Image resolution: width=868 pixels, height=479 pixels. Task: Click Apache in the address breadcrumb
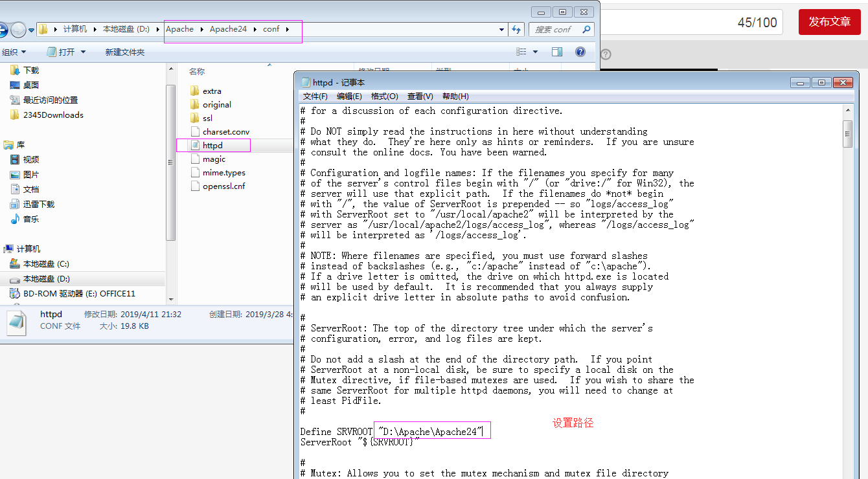click(x=179, y=29)
